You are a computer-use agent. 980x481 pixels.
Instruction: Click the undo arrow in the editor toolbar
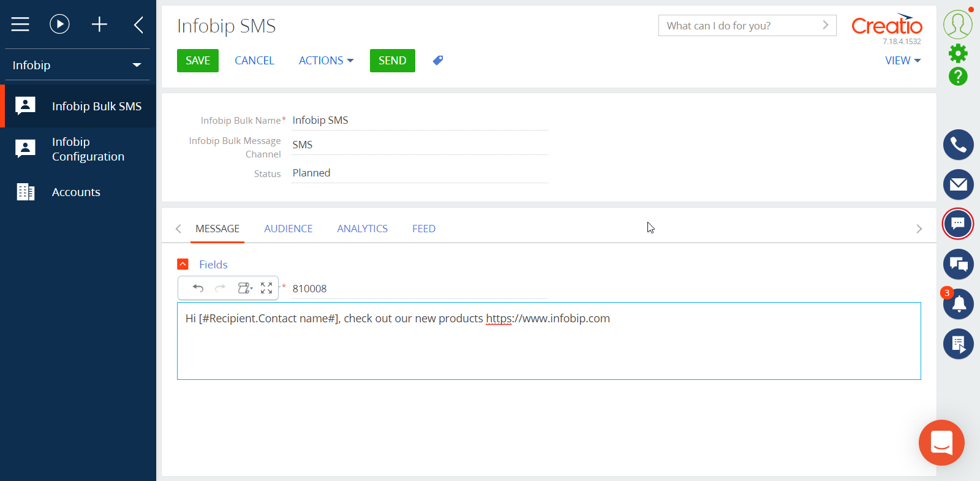[198, 288]
